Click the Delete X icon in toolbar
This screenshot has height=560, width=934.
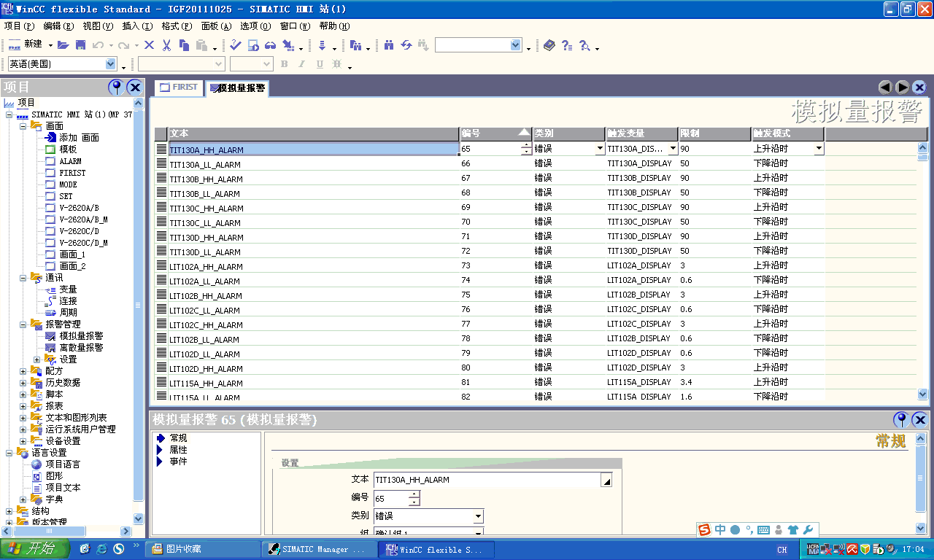(150, 45)
